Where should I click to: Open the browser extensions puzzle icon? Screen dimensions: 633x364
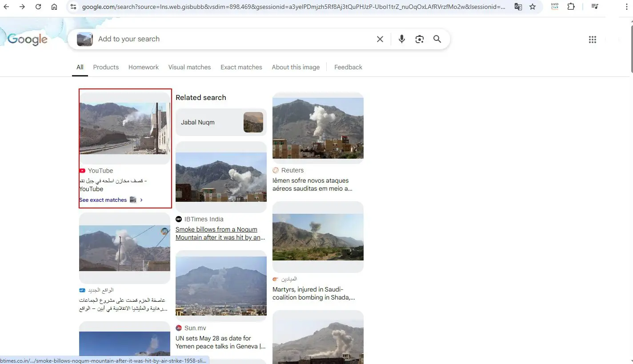(x=571, y=7)
